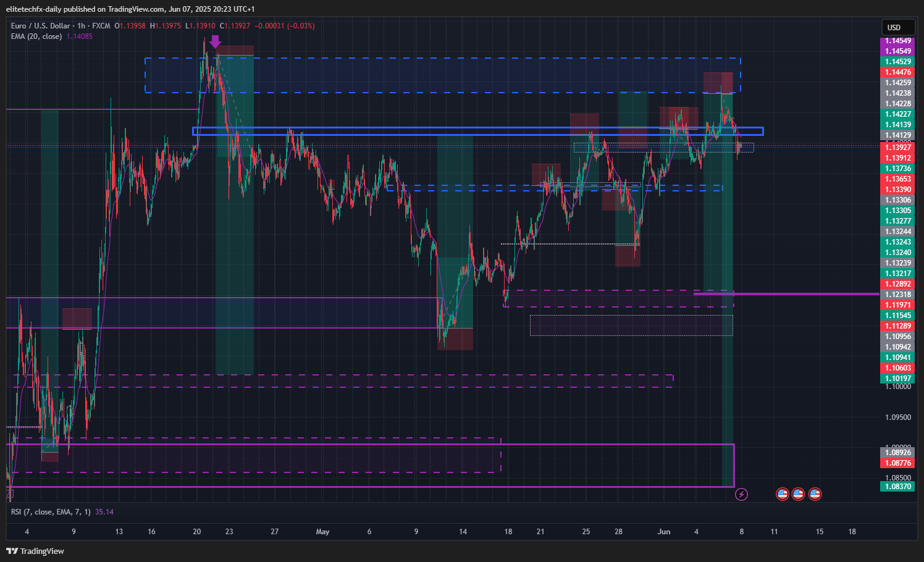The height and width of the screenshot is (562, 924).
Task: Click the green 1.11545 price label
Action: [x=897, y=316]
